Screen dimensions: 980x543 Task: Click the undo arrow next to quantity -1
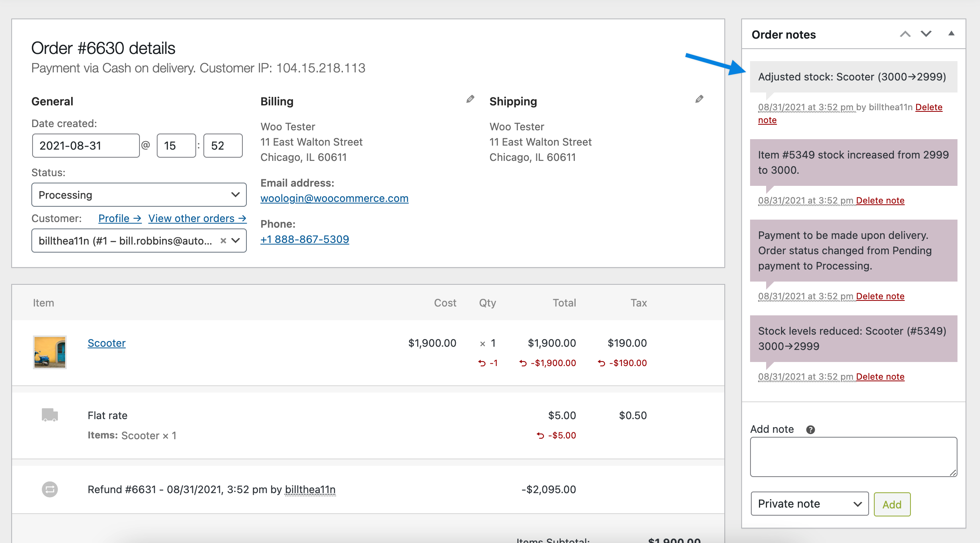pyautogui.click(x=482, y=363)
